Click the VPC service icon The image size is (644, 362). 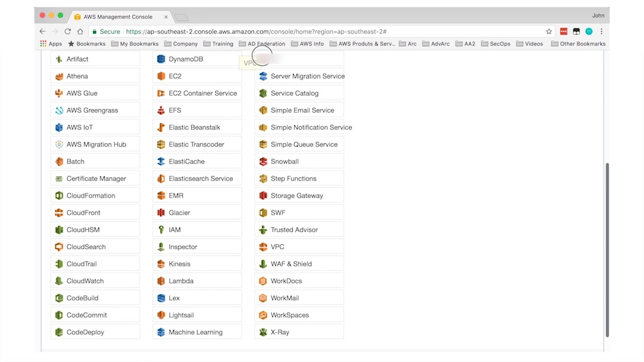(263, 247)
